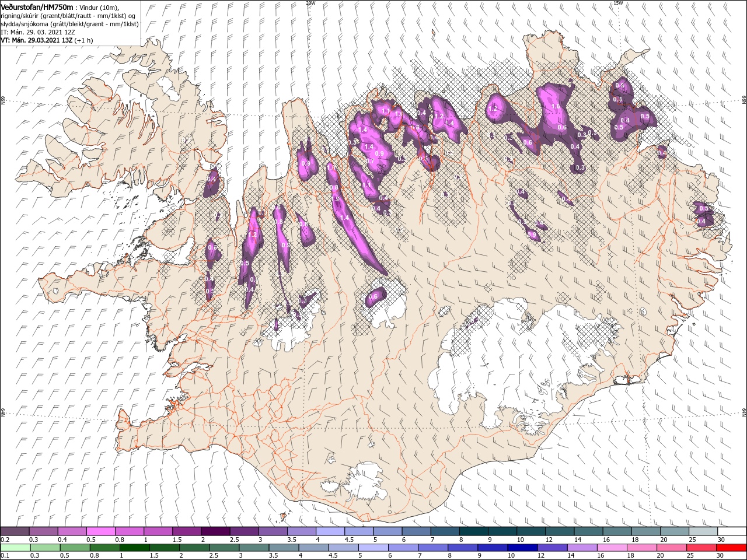Image resolution: width=747 pixels, height=560 pixels.
Task: Pick the darkest green 1 swatch in bottom legend row
Action: point(135,548)
